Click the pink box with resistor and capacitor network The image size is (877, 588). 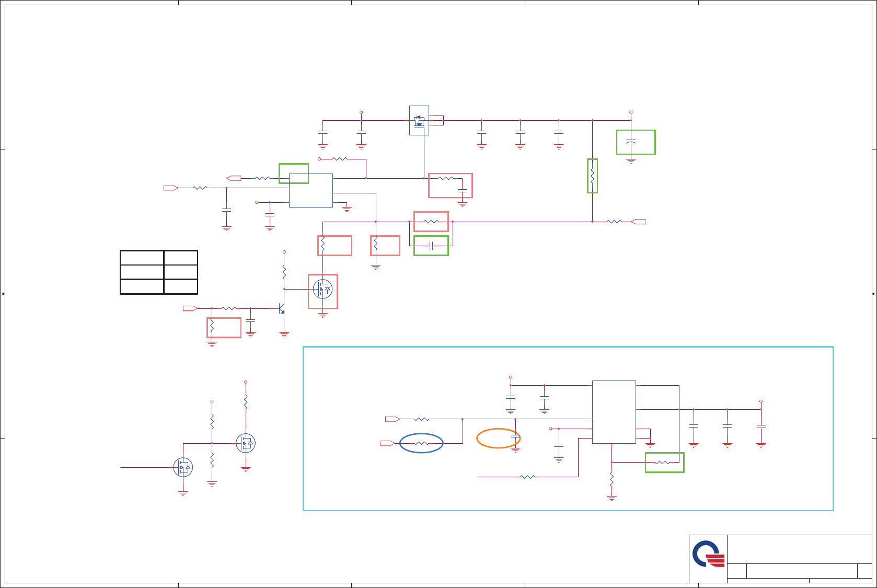pyautogui.click(x=450, y=186)
